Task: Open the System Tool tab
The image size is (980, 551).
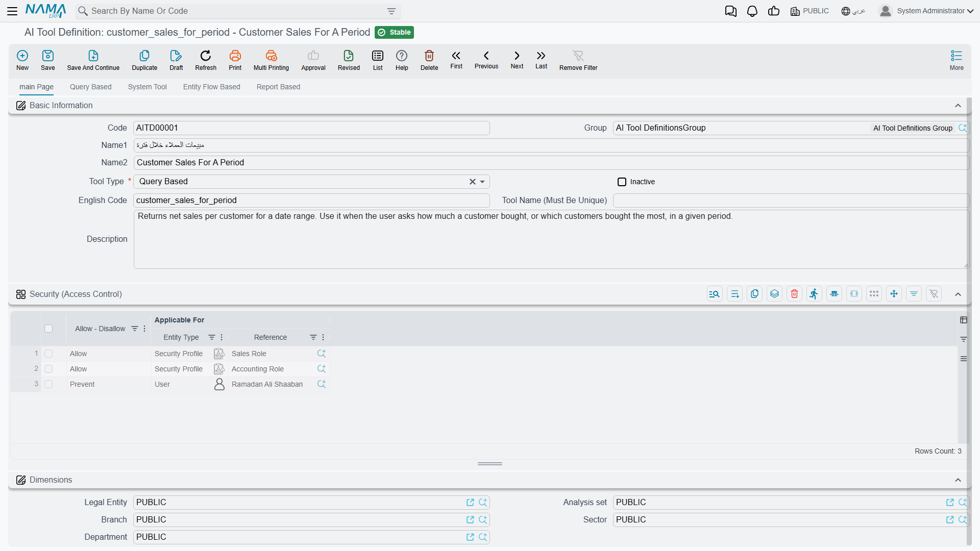Action: pos(147,87)
